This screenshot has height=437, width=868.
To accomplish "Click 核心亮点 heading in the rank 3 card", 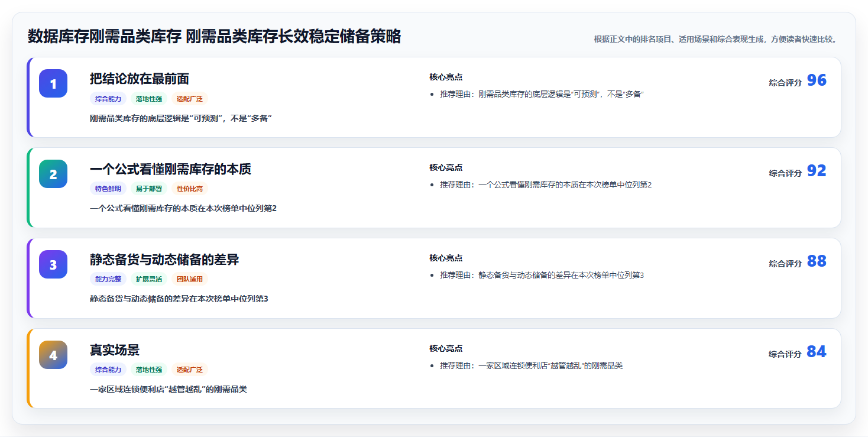I will 446,258.
